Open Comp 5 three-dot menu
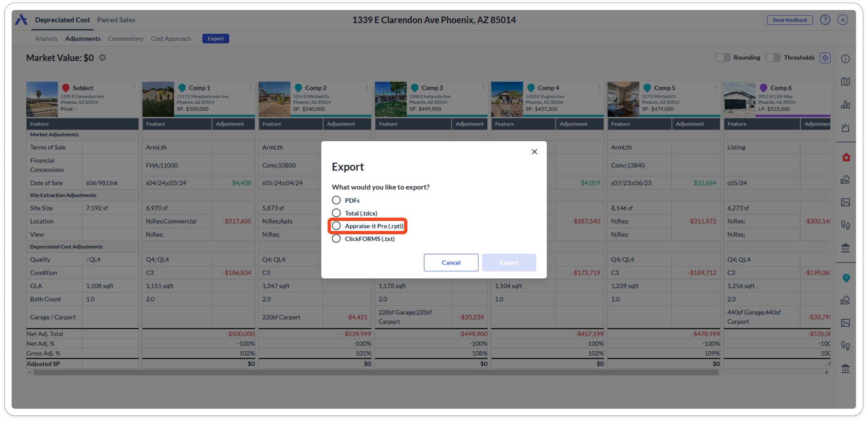868x422 pixels. point(715,88)
